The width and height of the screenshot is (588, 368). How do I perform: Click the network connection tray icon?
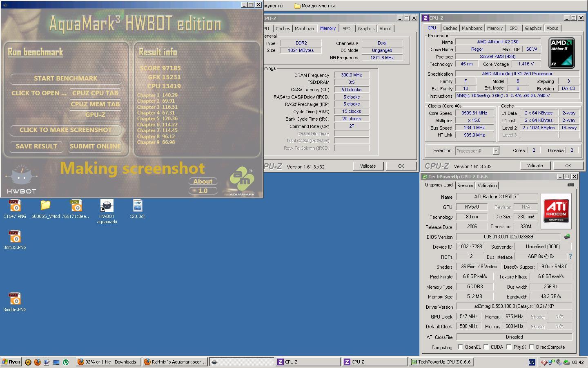click(551, 362)
